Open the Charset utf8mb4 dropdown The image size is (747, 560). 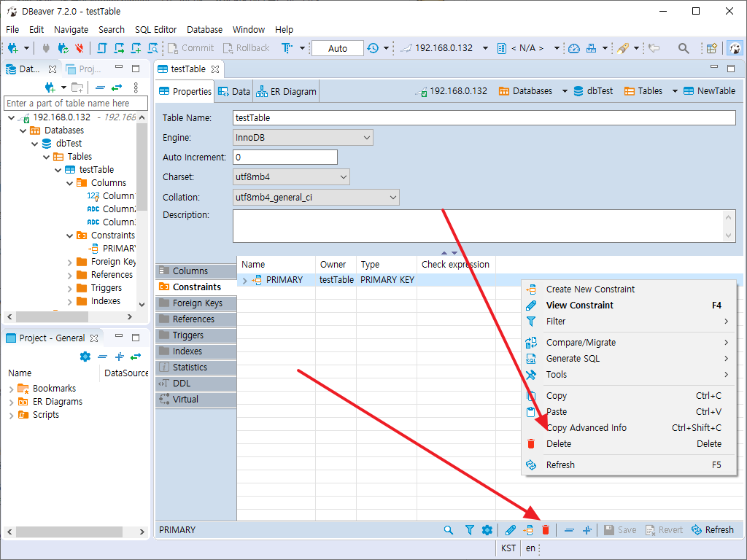(291, 177)
